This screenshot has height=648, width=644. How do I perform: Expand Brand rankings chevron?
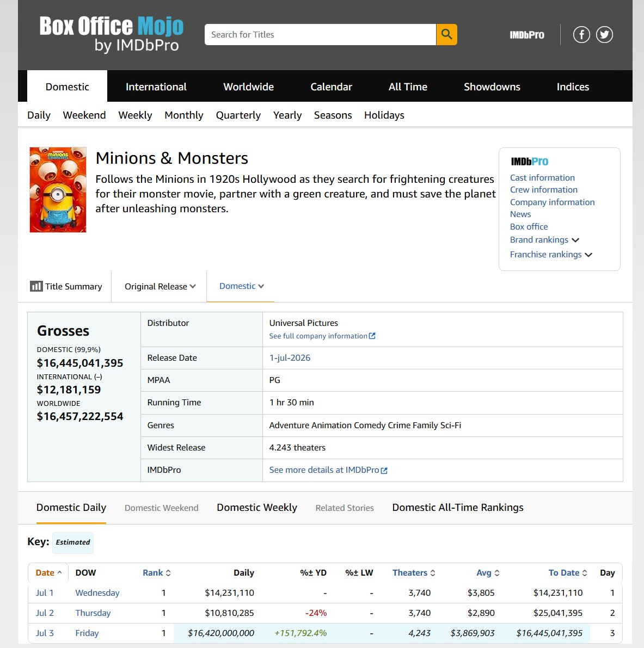[575, 240]
